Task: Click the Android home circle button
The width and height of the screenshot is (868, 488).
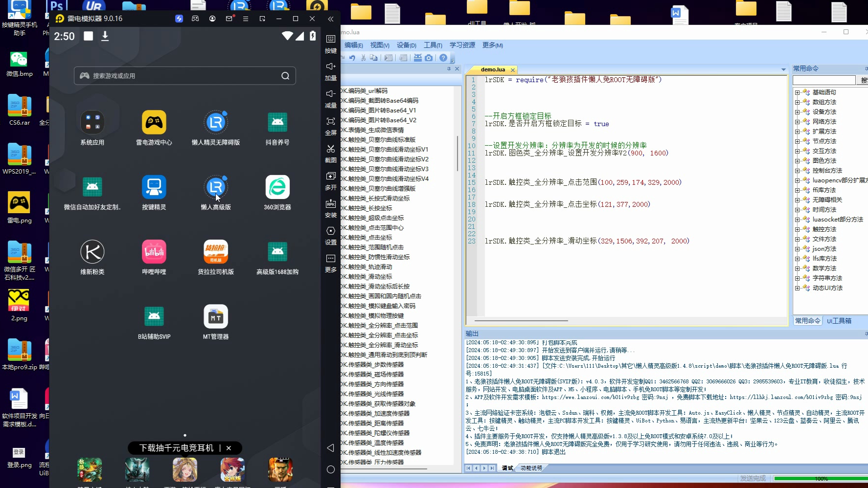Action: pos(331,469)
